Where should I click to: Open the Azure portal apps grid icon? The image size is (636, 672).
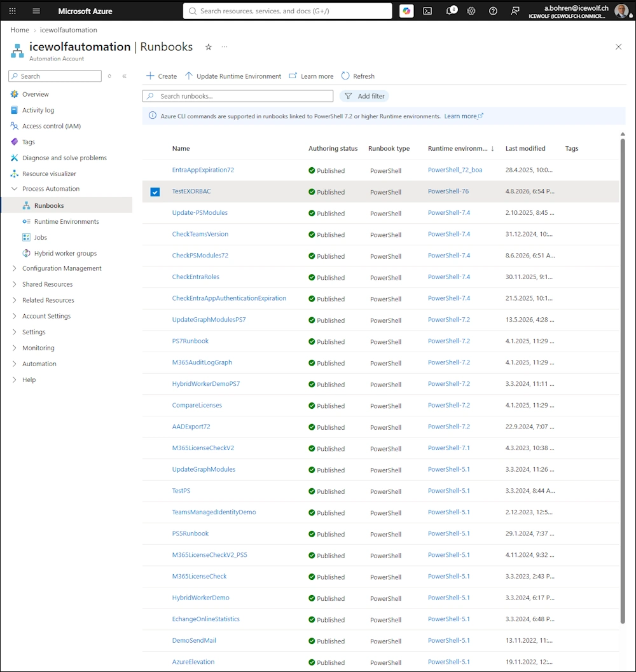click(13, 11)
